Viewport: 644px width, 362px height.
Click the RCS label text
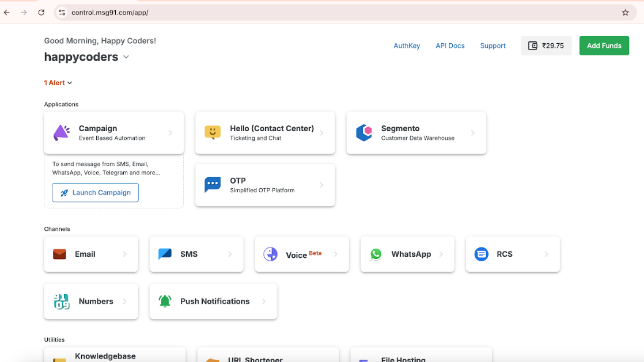[505, 254]
